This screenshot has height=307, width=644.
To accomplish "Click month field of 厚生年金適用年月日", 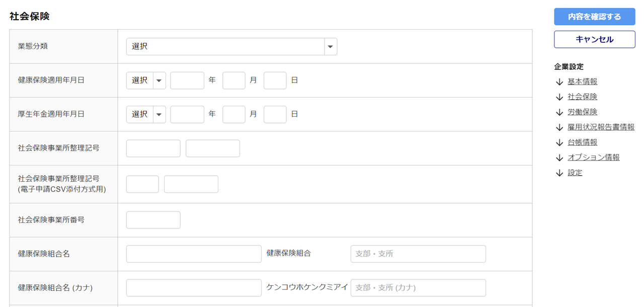I will pos(234,114).
